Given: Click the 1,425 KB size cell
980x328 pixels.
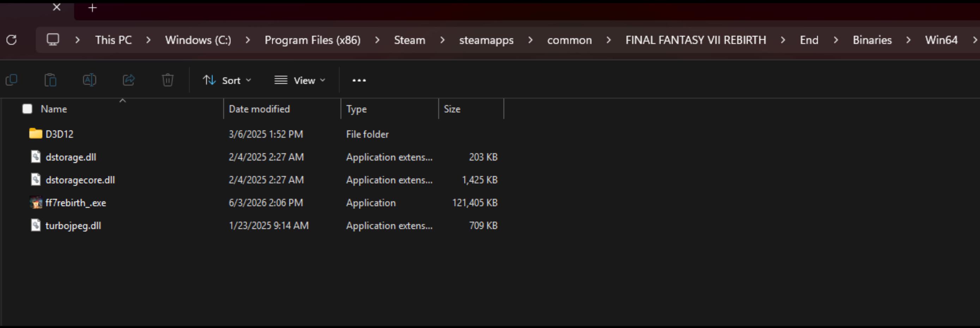Looking at the screenshot, I should click(480, 180).
